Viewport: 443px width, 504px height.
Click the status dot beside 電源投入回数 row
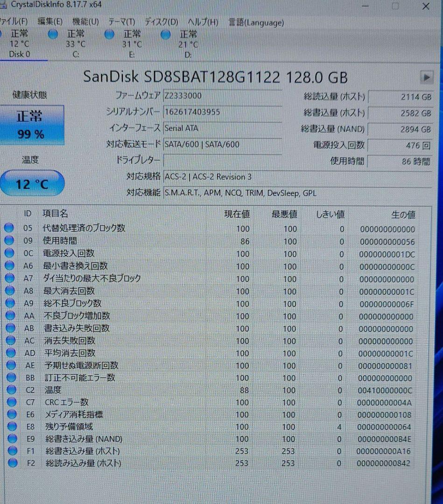(10, 253)
